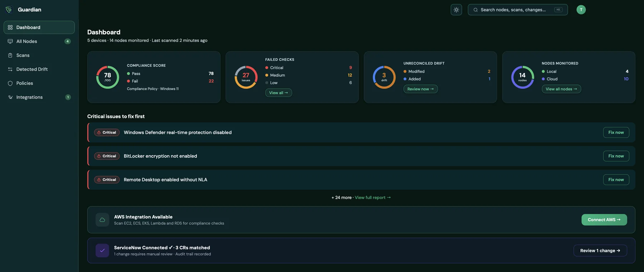
Task: Go to All Nodes section
Action: click(x=39, y=41)
